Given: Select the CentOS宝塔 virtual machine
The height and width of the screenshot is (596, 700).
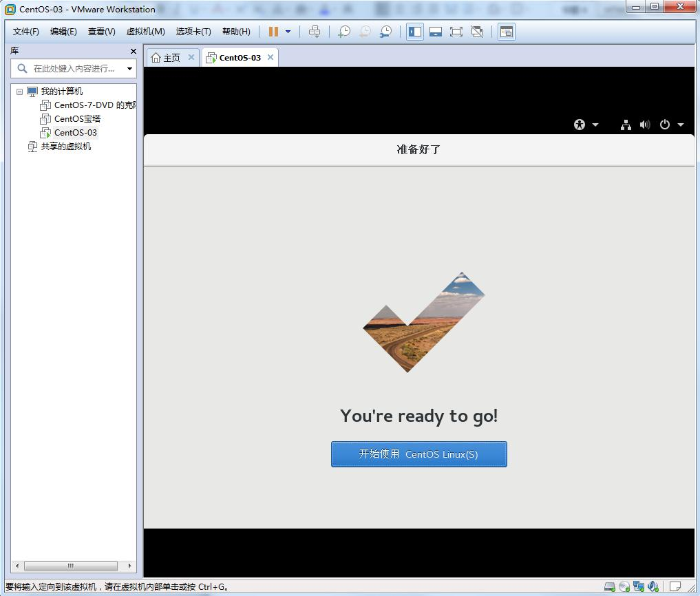Looking at the screenshot, I should pos(77,119).
